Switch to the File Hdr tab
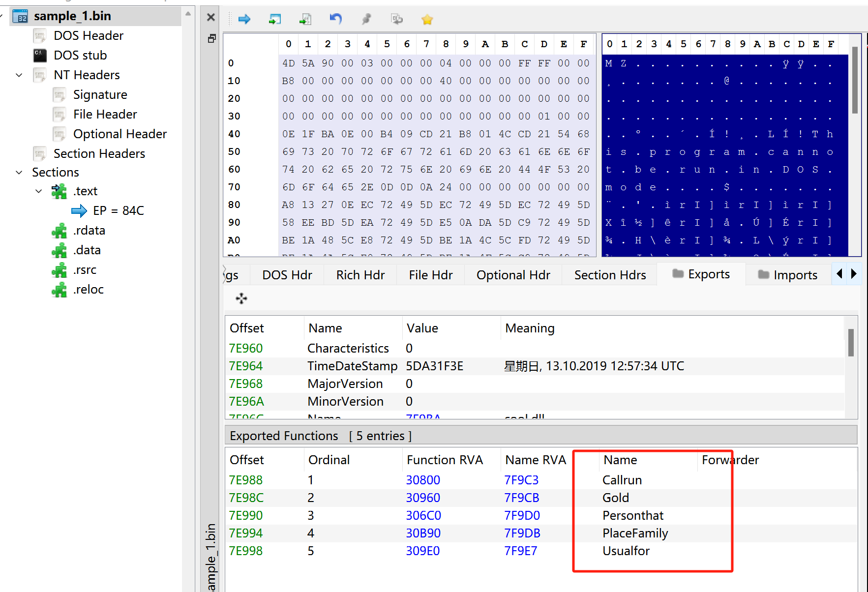 tap(431, 275)
